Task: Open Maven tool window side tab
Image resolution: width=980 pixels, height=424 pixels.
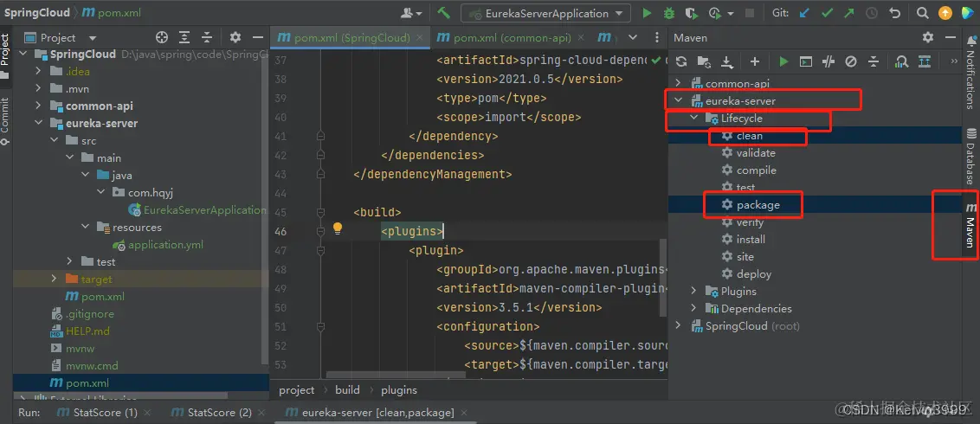Action: coord(970,225)
